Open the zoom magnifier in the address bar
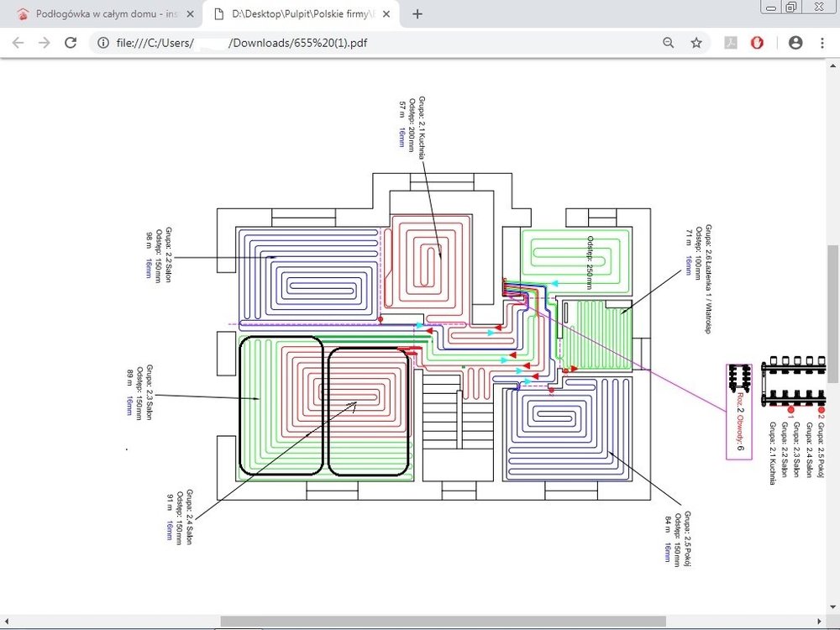This screenshot has height=630, width=840. (669, 43)
